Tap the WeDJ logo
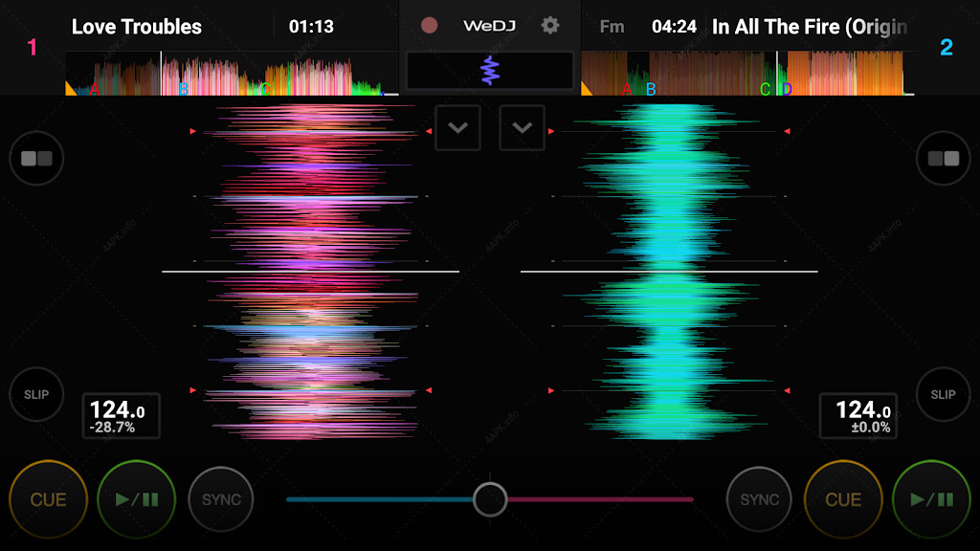The image size is (980, 551). [x=489, y=26]
